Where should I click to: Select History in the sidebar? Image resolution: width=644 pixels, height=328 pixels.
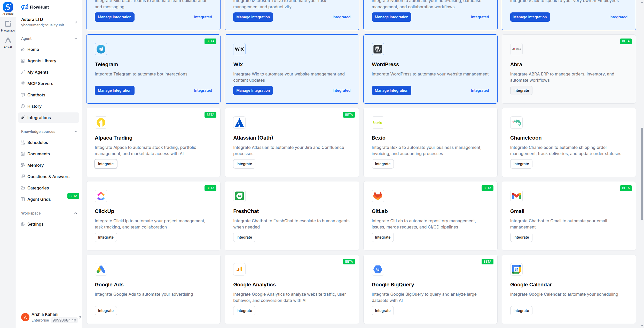[x=34, y=106]
